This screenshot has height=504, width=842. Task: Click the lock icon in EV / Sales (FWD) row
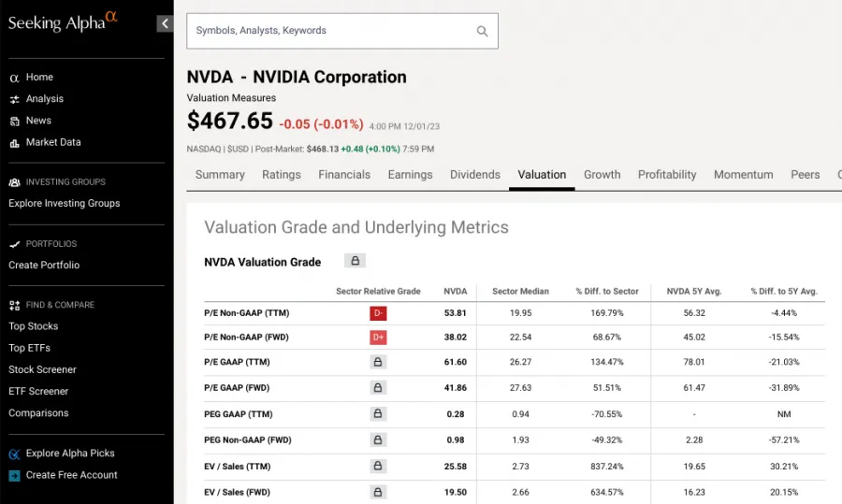click(x=378, y=492)
